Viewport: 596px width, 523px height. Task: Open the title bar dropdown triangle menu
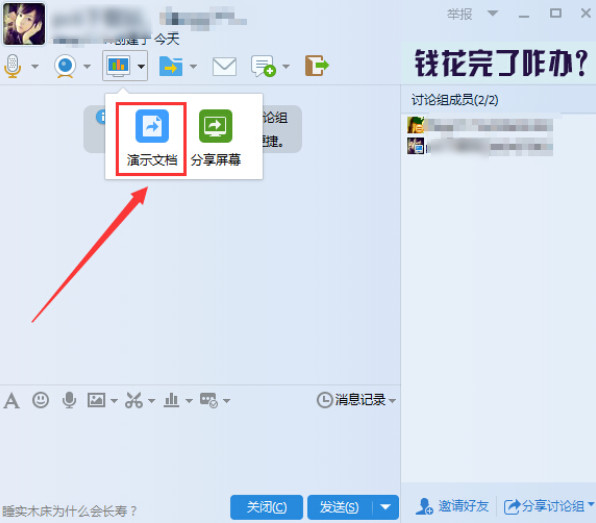(x=493, y=14)
